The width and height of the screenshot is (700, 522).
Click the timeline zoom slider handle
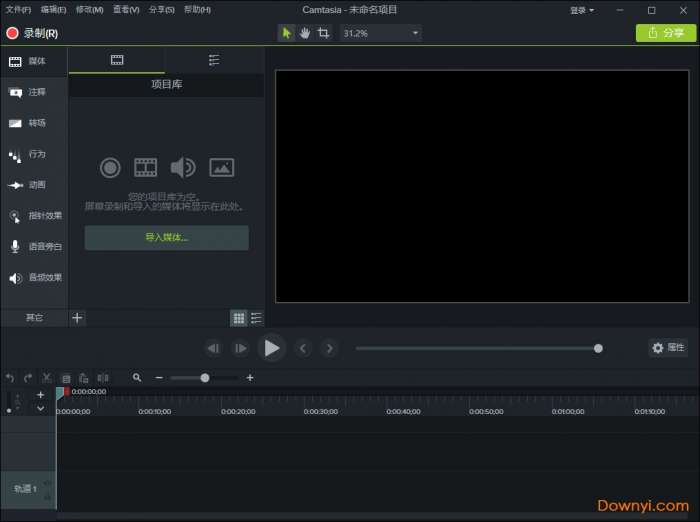coord(205,378)
